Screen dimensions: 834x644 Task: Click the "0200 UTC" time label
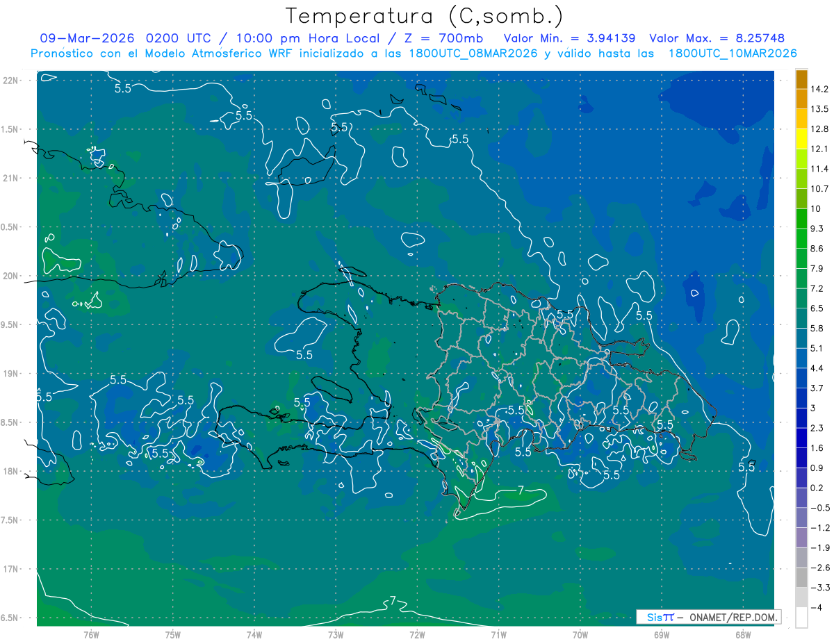177,38
